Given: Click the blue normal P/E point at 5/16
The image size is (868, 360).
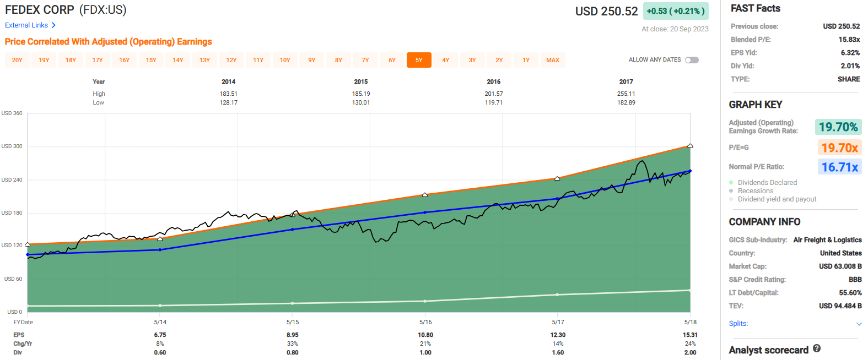Looking at the screenshot, I should (425, 212).
